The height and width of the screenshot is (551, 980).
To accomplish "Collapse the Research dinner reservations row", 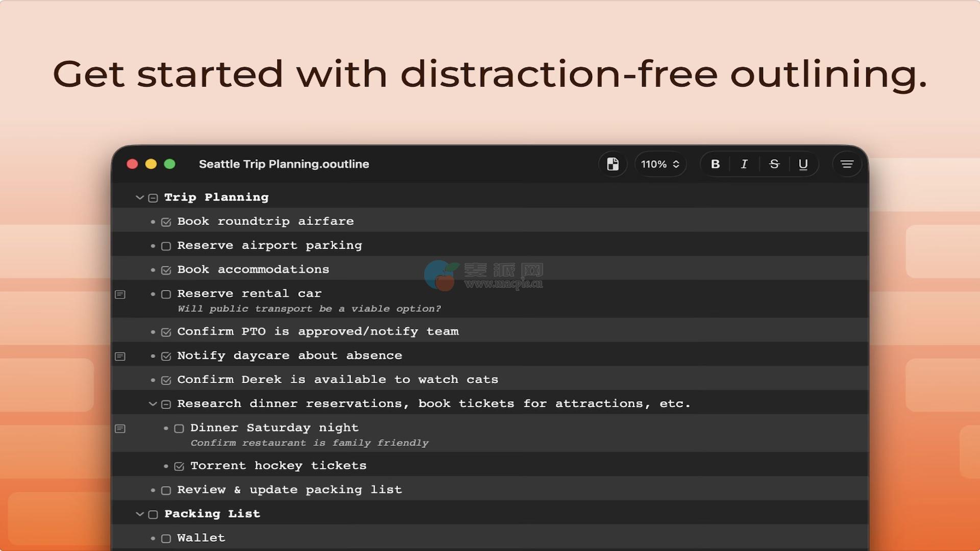I will (153, 404).
